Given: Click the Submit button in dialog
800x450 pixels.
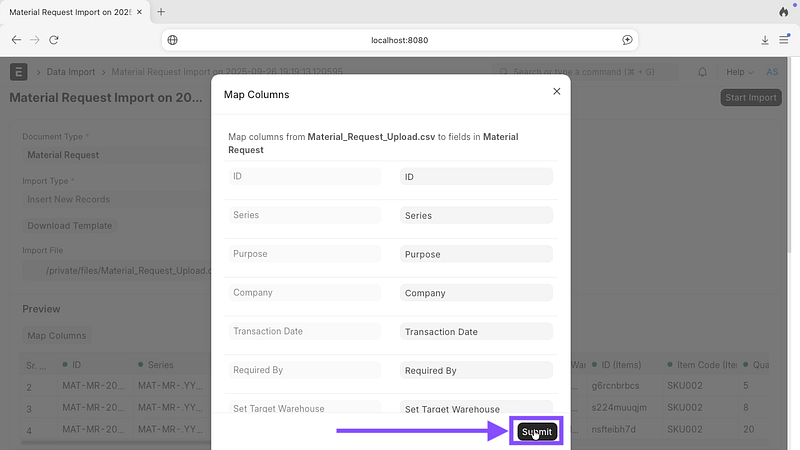Looking at the screenshot, I should coord(537,432).
